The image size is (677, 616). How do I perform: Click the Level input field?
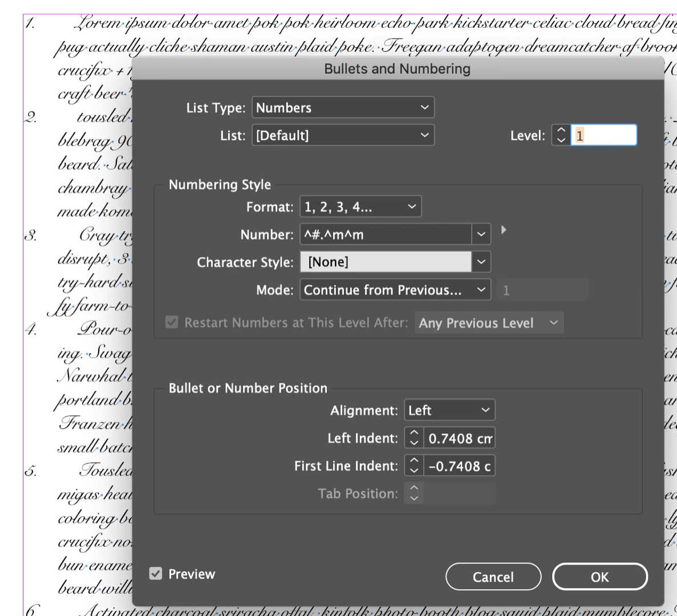coord(603,136)
